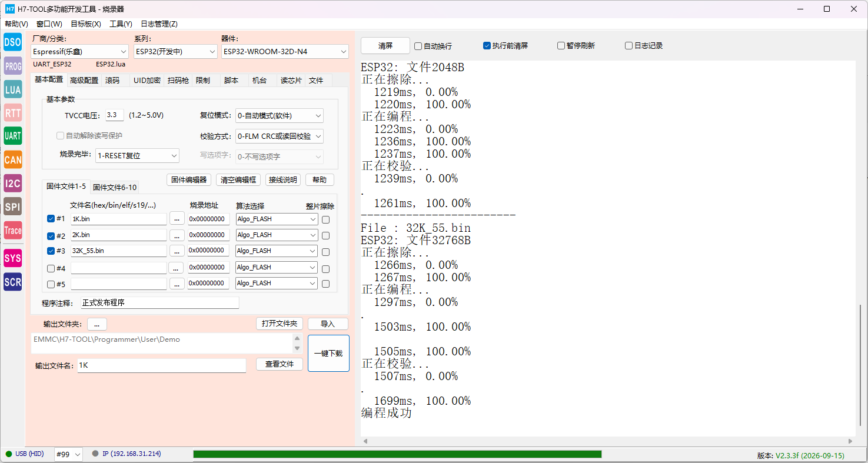Image resolution: width=868 pixels, height=463 pixels.
Task: Switch to the RTT viewer icon
Action: (x=13, y=112)
